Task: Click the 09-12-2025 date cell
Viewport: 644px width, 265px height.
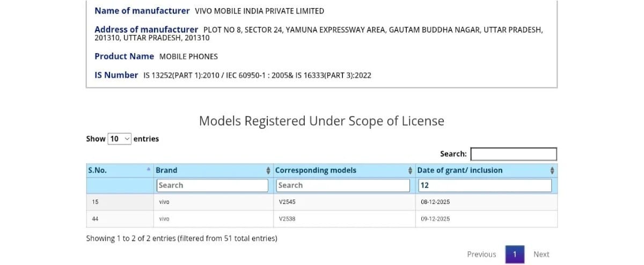Action: point(435,219)
